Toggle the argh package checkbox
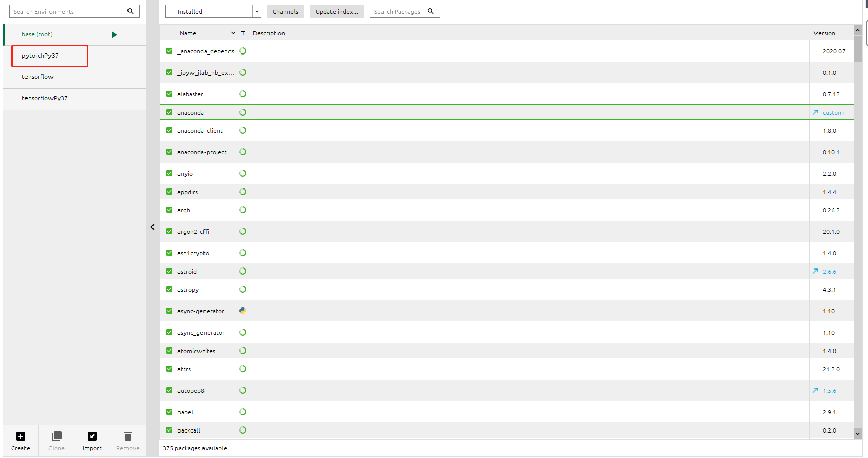Image resolution: width=868 pixels, height=458 pixels. pyautogui.click(x=169, y=210)
